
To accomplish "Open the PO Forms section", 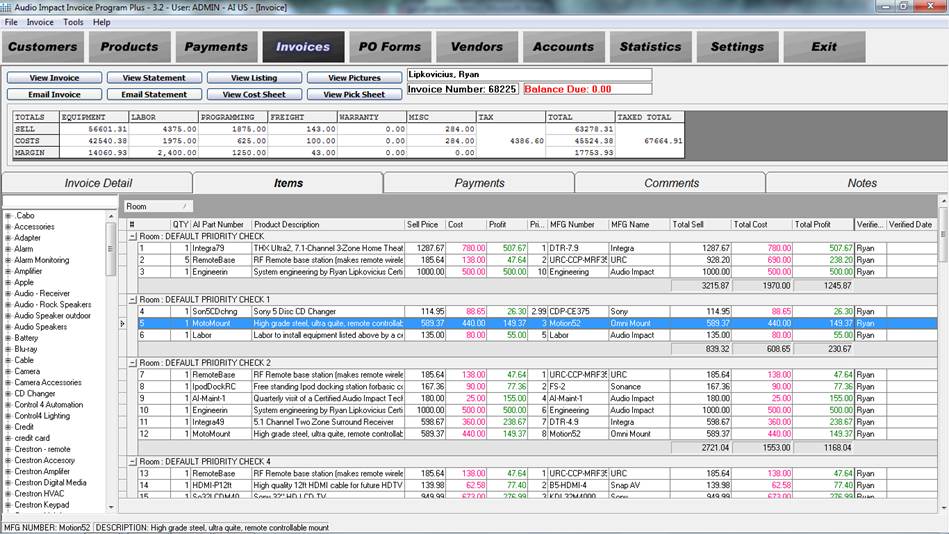I will 390,47.
